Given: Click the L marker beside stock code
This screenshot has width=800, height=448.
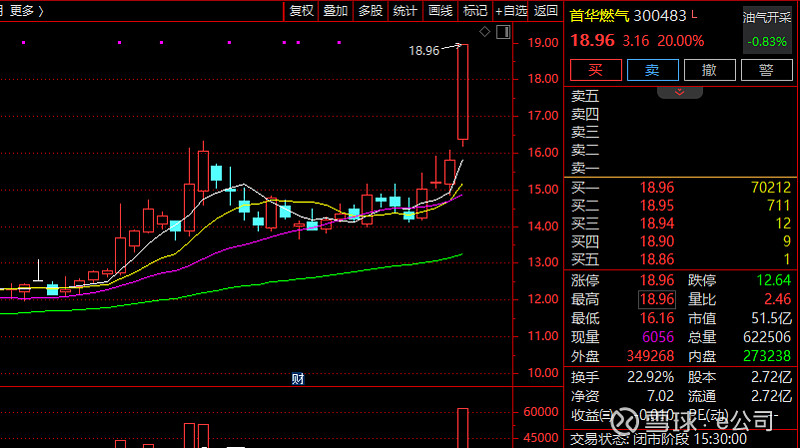Looking at the screenshot, I should pyautogui.click(x=695, y=15).
